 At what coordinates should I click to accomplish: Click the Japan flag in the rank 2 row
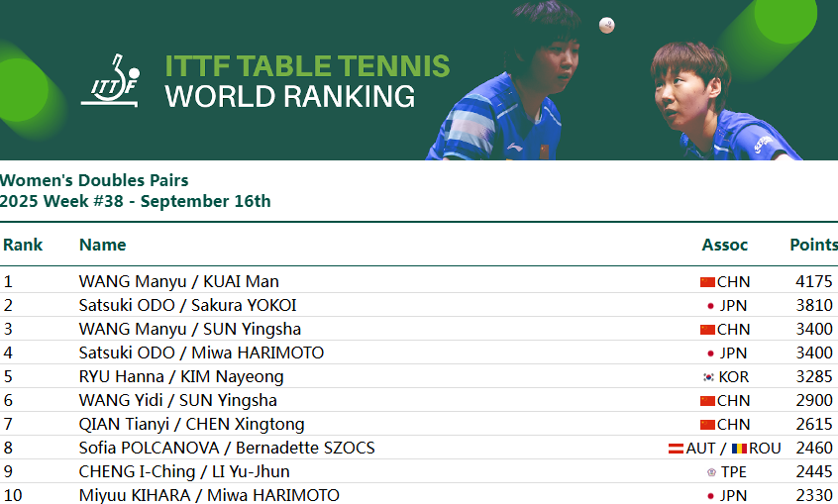coord(710,306)
